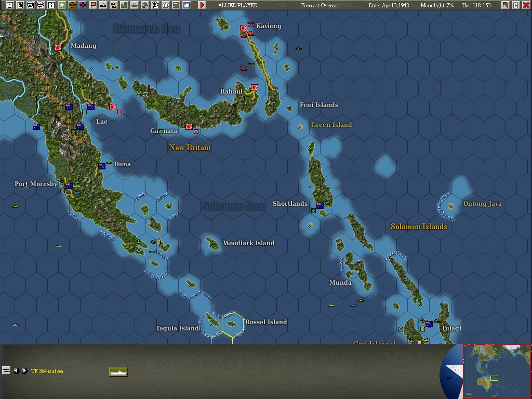Viewport: 532px width, 399px height.
Task: Click the red X exit icon
Action: coord(526,5)
